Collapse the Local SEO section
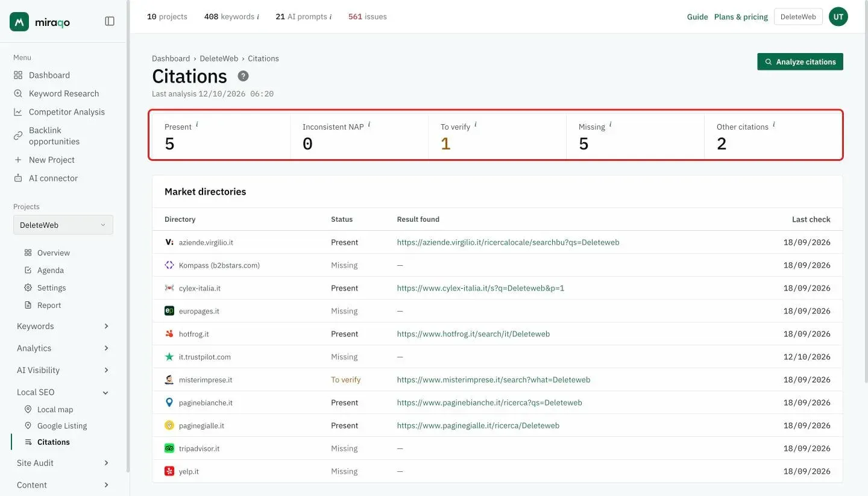868x496 pixels. pos(63,392)
